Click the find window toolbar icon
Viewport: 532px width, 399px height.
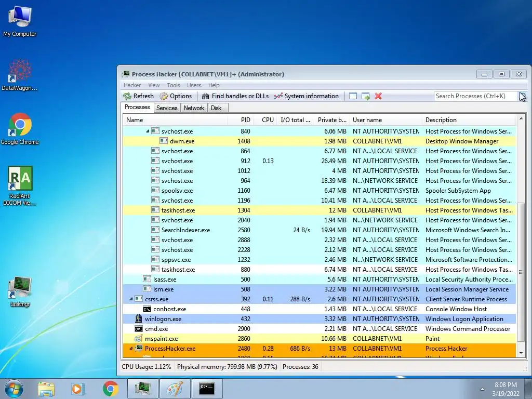point(353,96)
